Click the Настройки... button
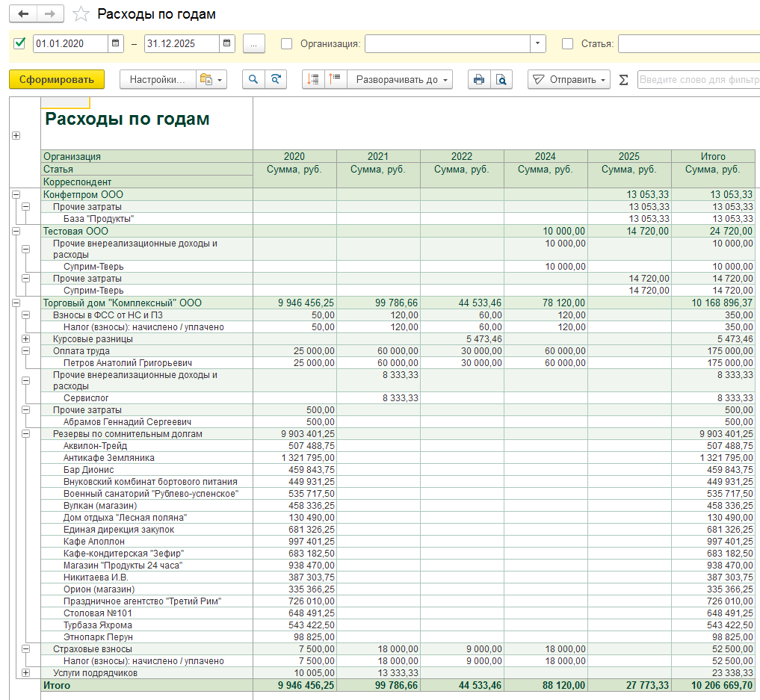The image size is (760, 700). tap(157, 80)
